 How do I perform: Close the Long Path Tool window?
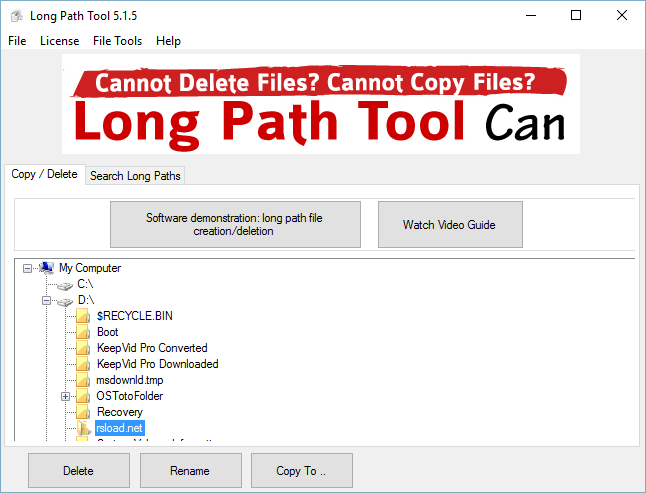pyautogui.click(x=622, y=15)
